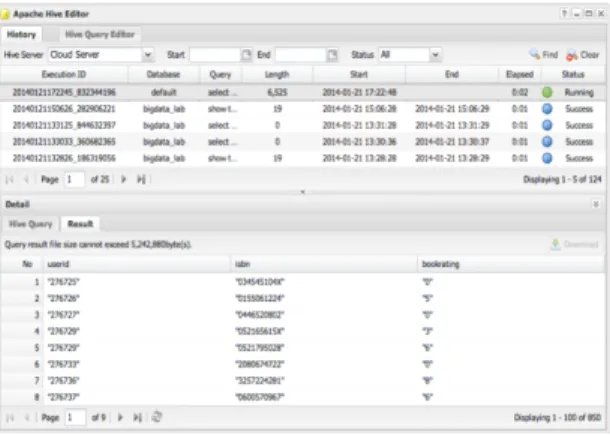Click the help question mark in title bar

pyautogui.click(x=564, y=14)
